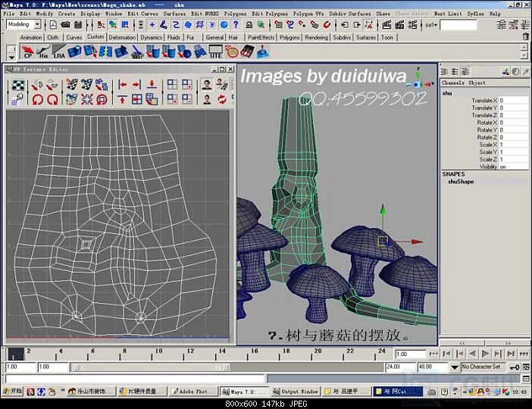
Task: Click the Open scene folder icon
Action: [65, 25]
